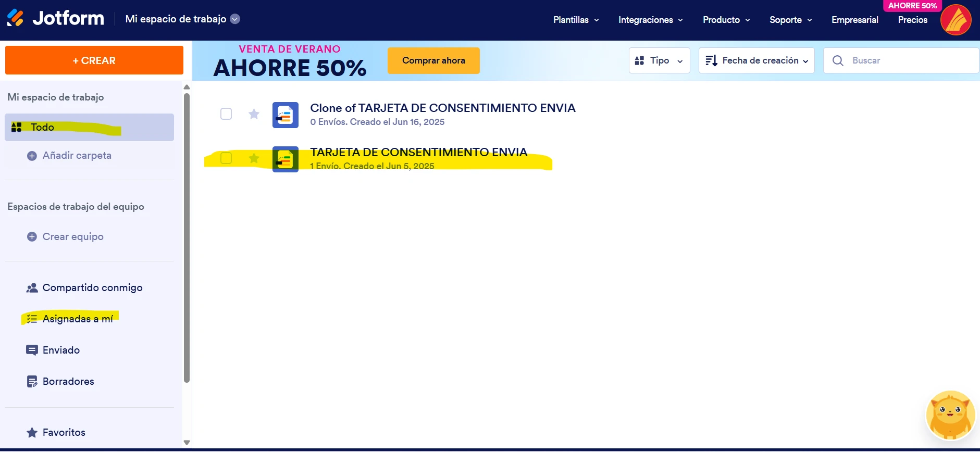Viewport: 980px width, 452px height.
Task: Open the Plantillas menu
Action: [x=576, y=20]
